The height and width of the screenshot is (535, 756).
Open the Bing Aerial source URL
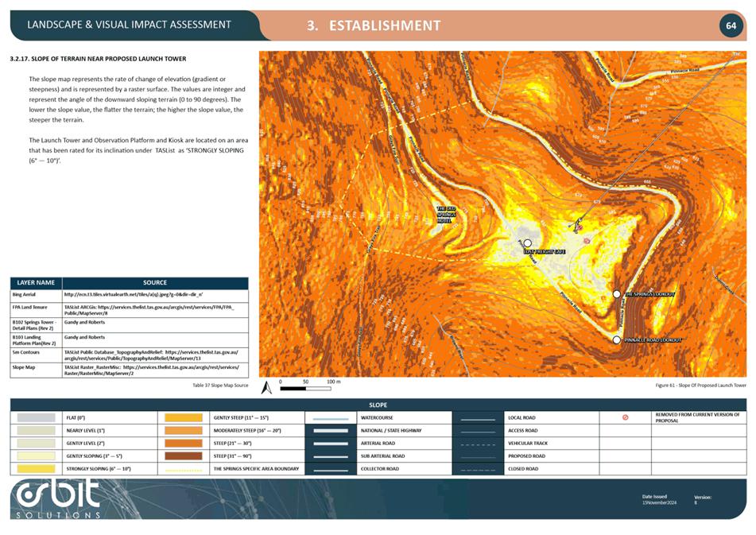(x=127, y=294)
